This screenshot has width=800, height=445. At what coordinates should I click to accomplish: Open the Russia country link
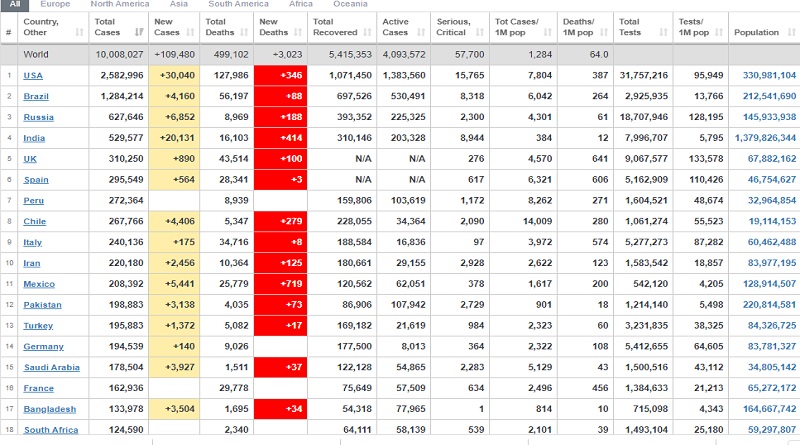[x=39, y=117]
